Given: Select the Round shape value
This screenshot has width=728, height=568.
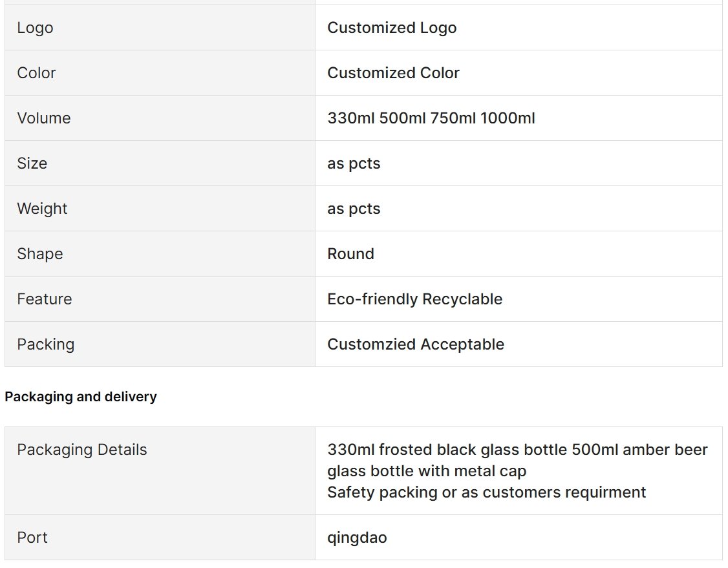Looking at the screenshot, I should pos(350,254).
